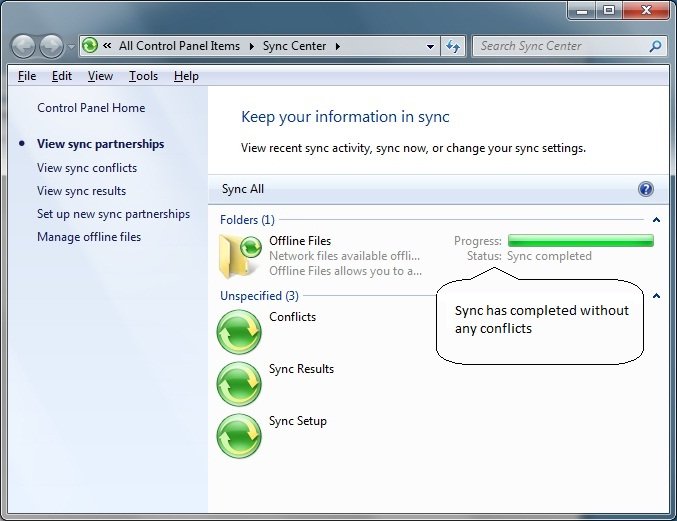Viewport: 677px width, 521px height.
Task: Click the search magnifier icon
Action: 656,46
